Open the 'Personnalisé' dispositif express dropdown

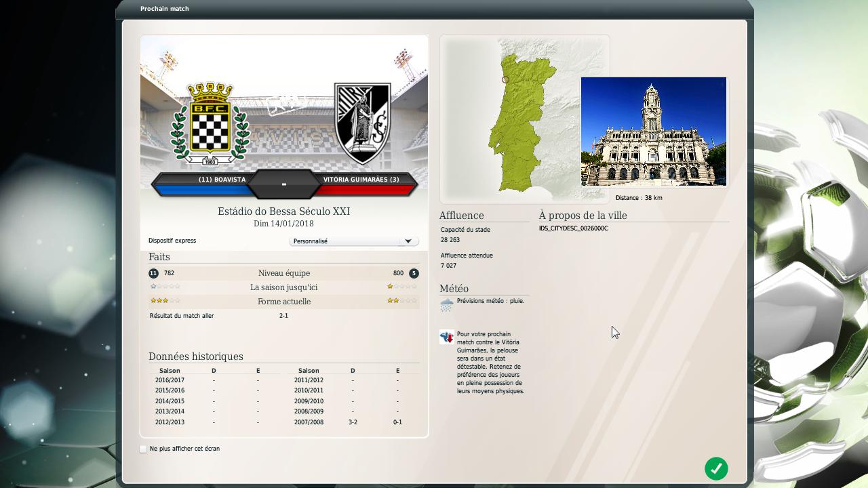tap(353, 241)
